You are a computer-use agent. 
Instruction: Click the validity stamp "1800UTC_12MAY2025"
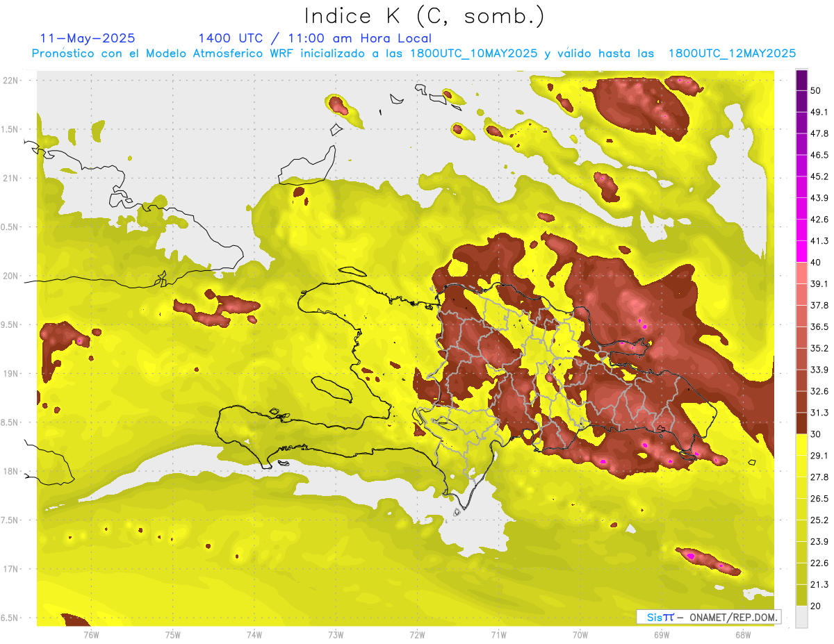click(732, 53)
